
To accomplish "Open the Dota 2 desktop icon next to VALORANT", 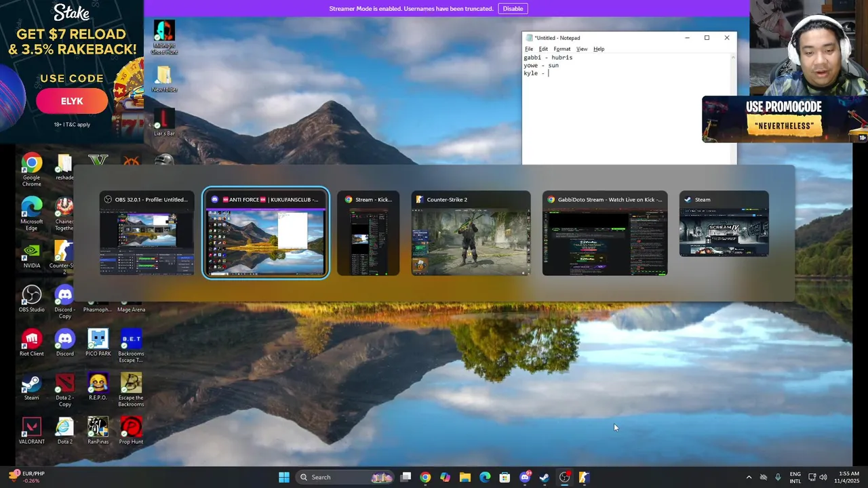I will click(64, 431).
